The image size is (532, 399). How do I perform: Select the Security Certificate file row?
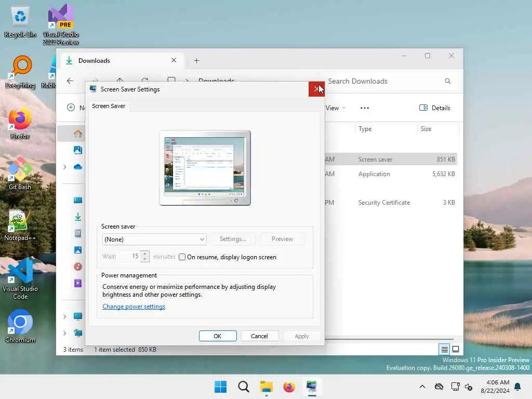[391, 202]
